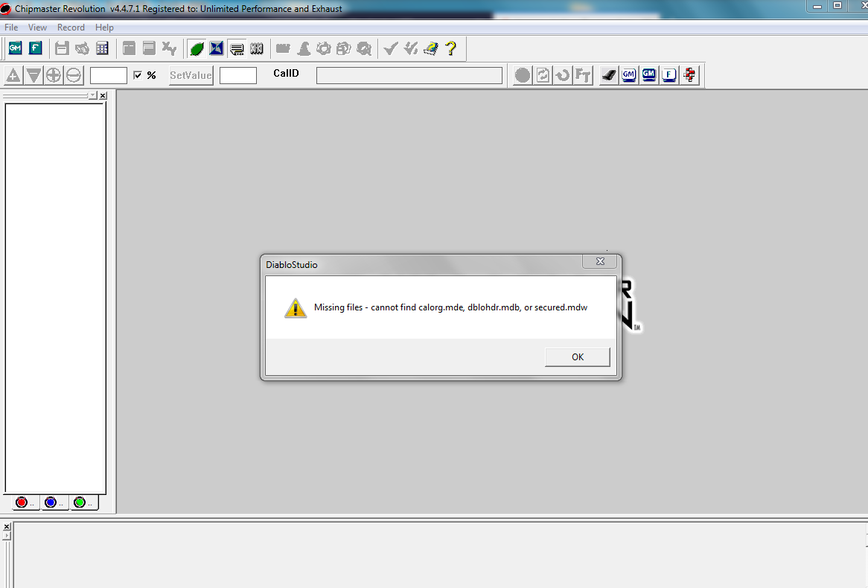The height and width of the screenshot is (588, 868).
Task: Click the circled plus icon
Action: point(53,74)
